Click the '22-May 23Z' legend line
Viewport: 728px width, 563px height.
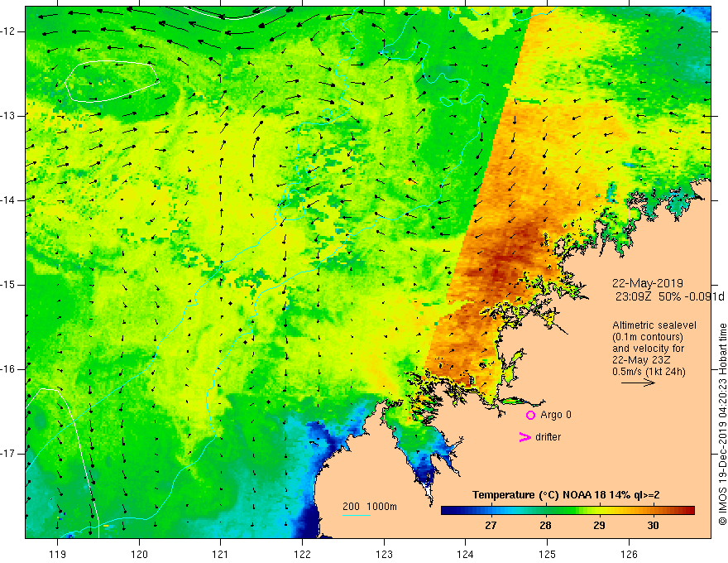coord(641,360)
